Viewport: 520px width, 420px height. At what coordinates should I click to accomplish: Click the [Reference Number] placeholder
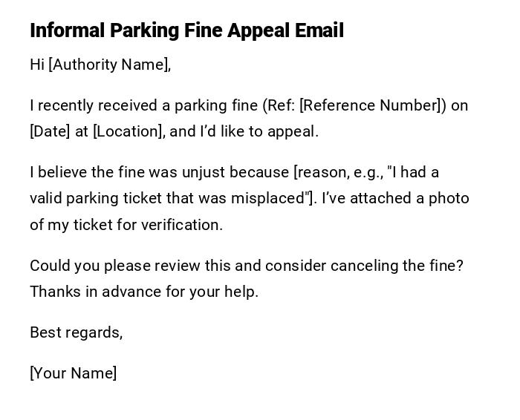(x=371, y=105)
